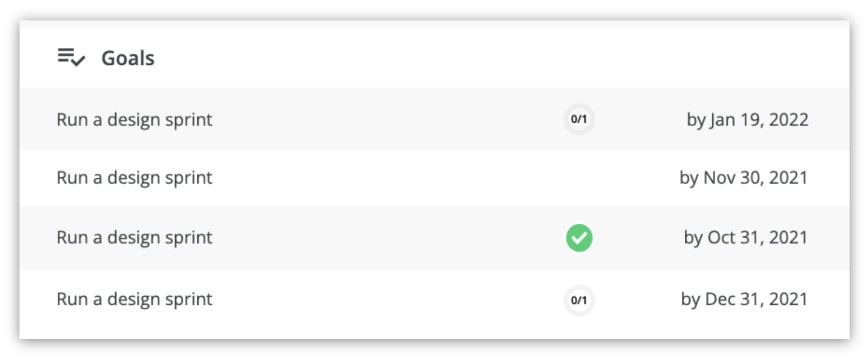Viewport: 868px width, 361px height.
Task: Select the second 'Run a design sprint' title
Action: (135, 178)
